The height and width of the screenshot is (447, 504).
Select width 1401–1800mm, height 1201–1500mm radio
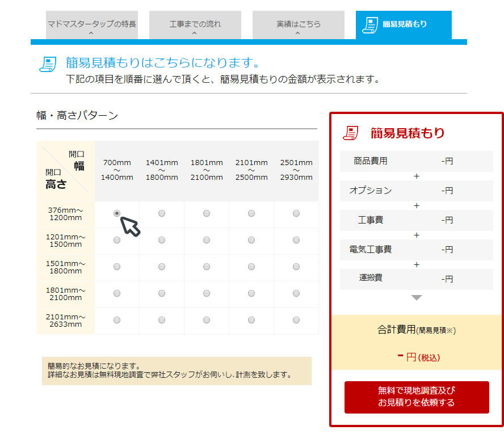[x=162, y=240]
